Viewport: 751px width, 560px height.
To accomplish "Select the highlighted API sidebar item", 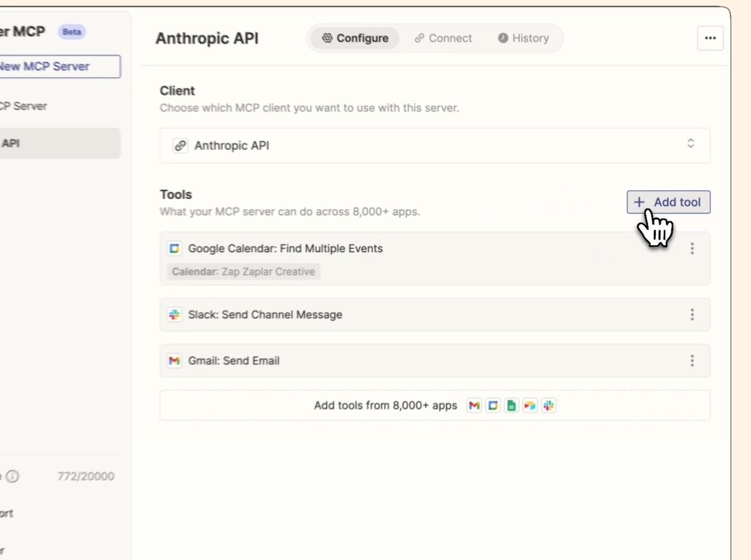I will point(60,143).
